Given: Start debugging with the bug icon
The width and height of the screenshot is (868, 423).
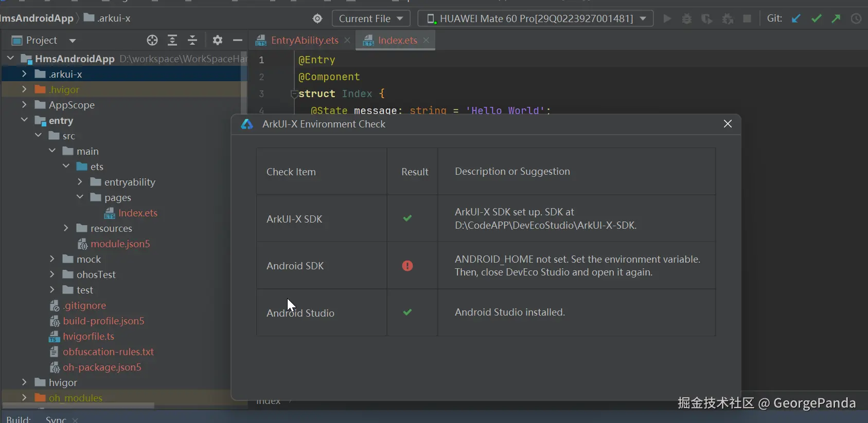Looking at the screenshot, I should pyautogui.click(x=687, y=19).
